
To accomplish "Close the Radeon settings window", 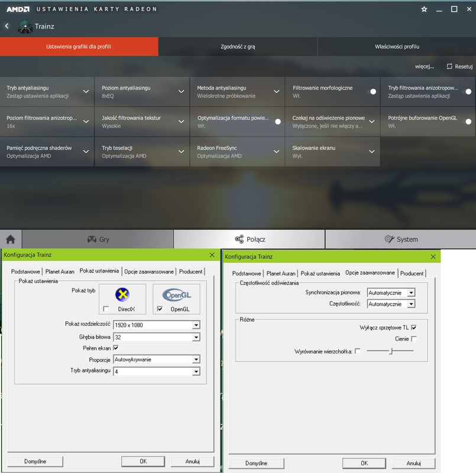I will point(469,9).
